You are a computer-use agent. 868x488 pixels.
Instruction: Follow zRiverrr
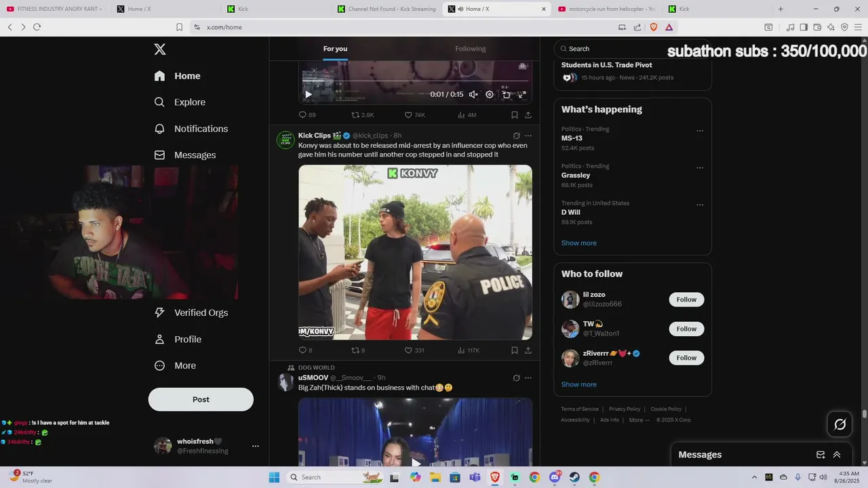tap(686, 358)
